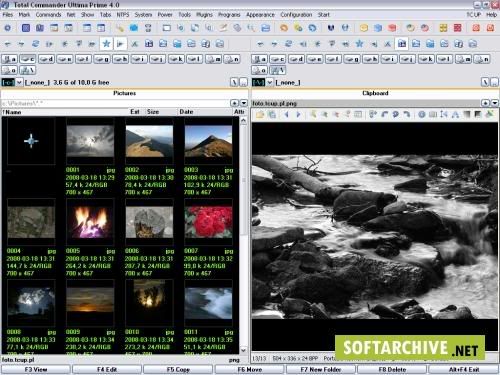Open left panel directory hotlist asterisk button

(234, 103)
